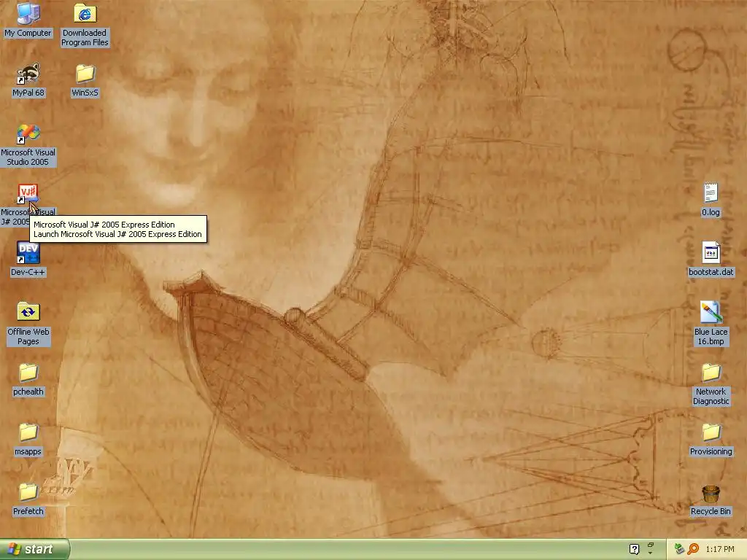Click the 1:17 PM taskbar clock
This screenshot has width=747, height=560.
tap(720, 549)
